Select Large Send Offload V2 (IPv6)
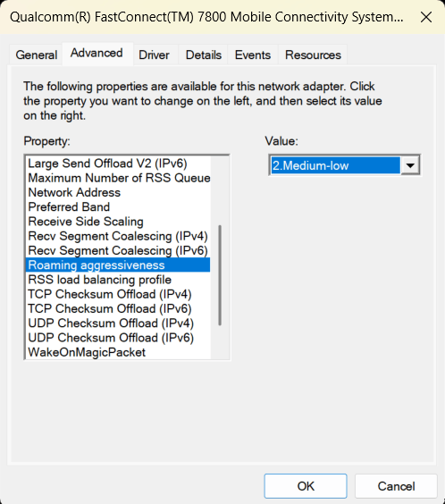This screenshot has height=504, width=445. tap(118, 164)
